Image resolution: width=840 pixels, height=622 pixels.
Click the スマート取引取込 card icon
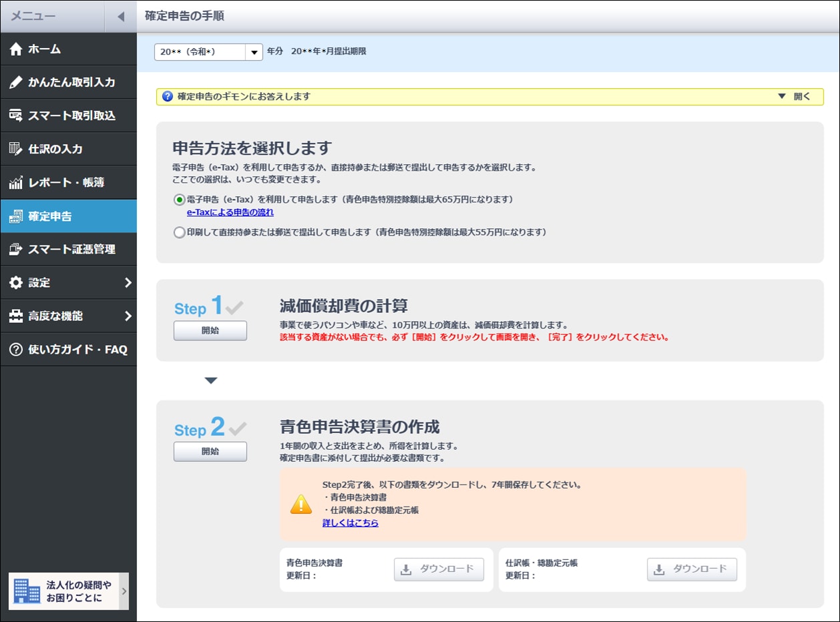pyautogui.click(x=16, y=115)
